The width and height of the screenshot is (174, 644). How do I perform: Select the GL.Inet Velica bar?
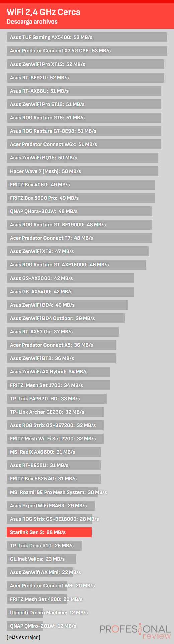(x=41, y=559)
